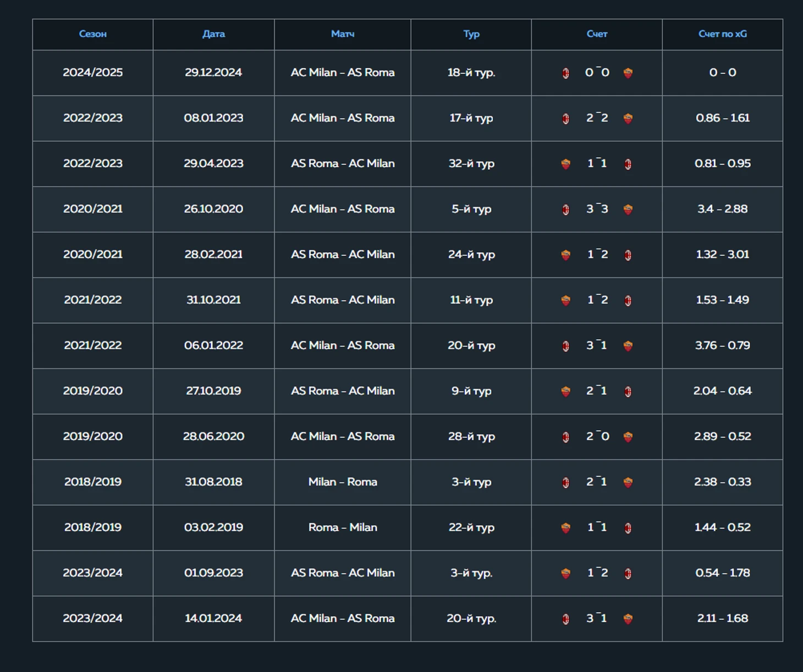Click the 28-й тур round cell
The height and width of the screenshot is (672, 803).
471,437
